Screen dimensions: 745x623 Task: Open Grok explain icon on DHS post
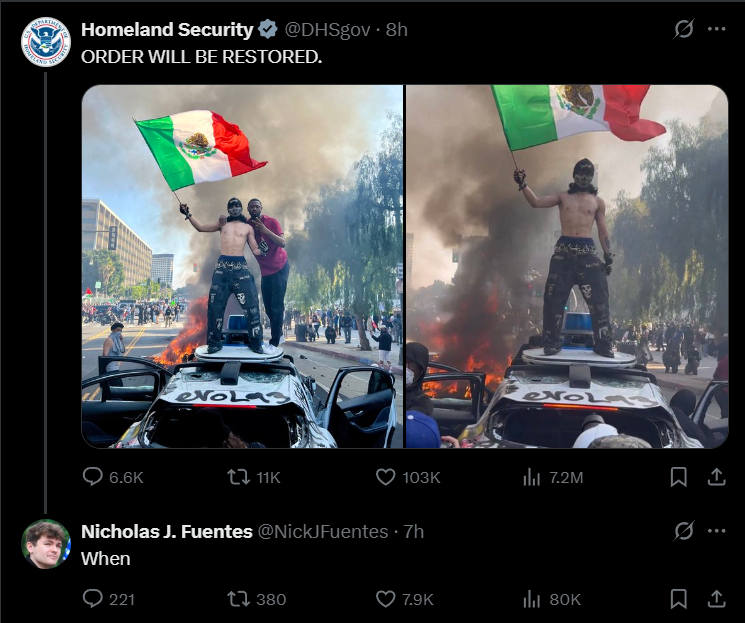pos(684,29)
